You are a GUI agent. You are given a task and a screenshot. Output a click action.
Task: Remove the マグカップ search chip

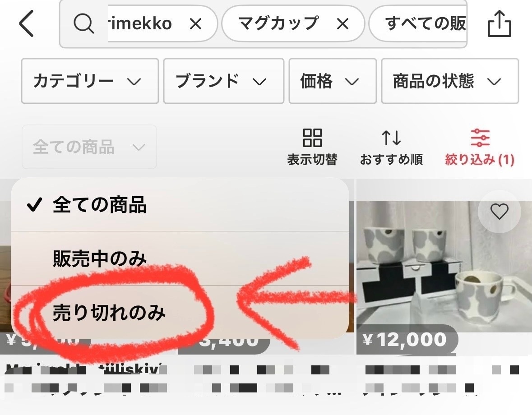342,24
